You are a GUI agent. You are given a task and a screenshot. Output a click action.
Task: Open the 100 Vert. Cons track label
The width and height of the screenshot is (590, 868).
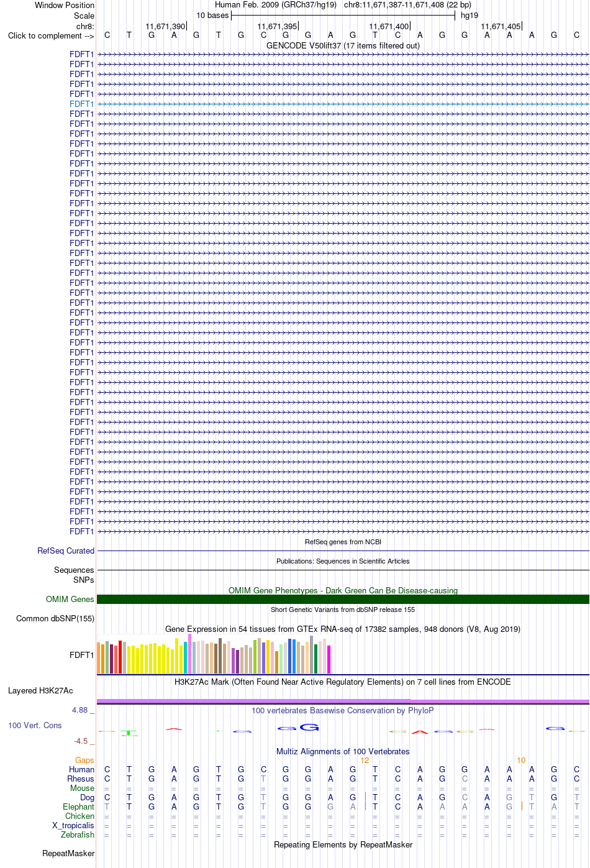pyautogui.click(x=35, y=725)
